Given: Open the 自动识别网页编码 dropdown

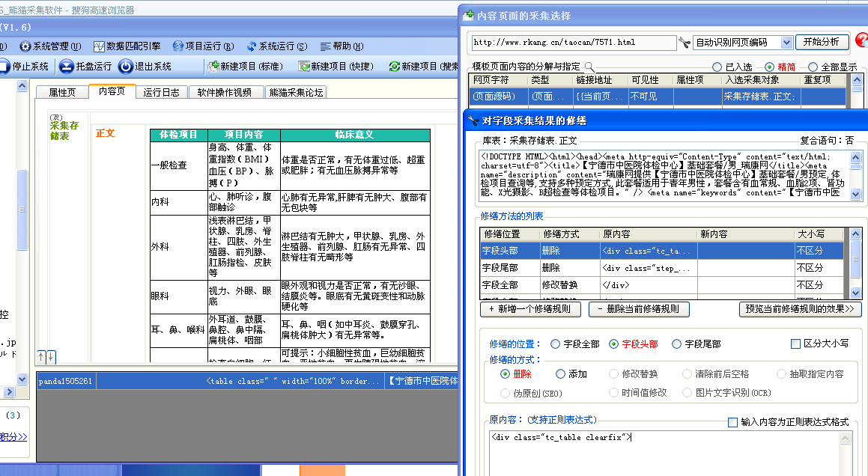Looking at the screenshot, I should tap(786, 43).
